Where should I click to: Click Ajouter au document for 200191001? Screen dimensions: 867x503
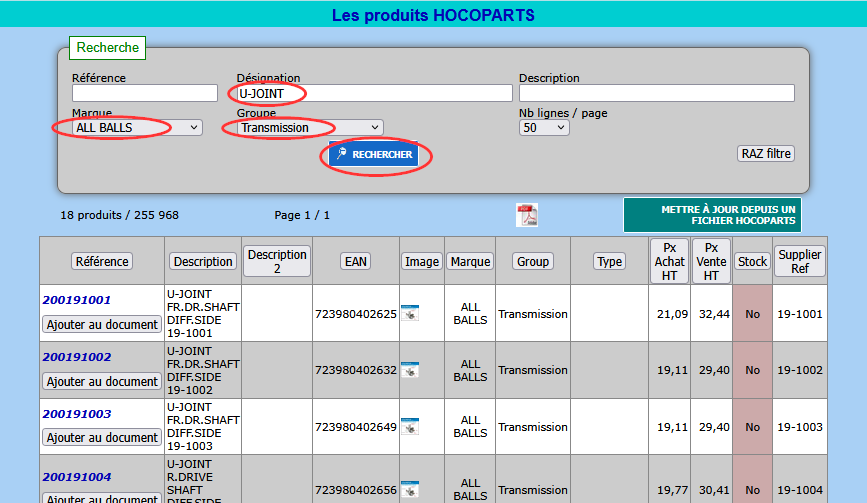(102, 324)
